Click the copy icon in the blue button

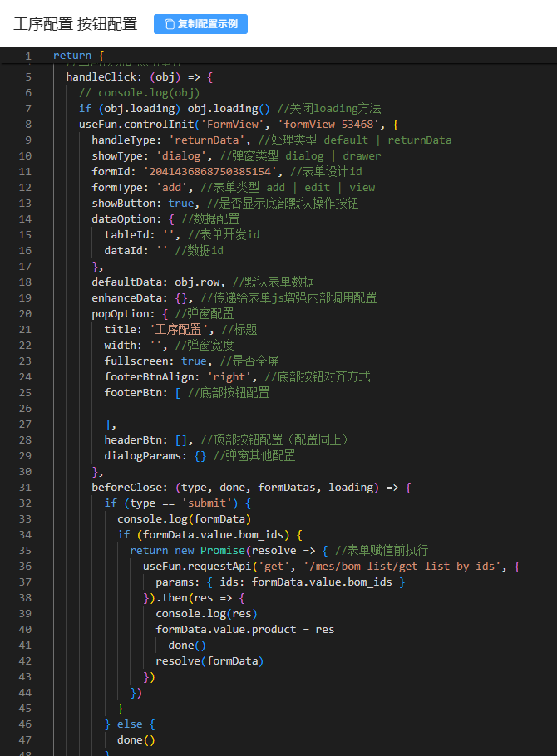[170, 24]
